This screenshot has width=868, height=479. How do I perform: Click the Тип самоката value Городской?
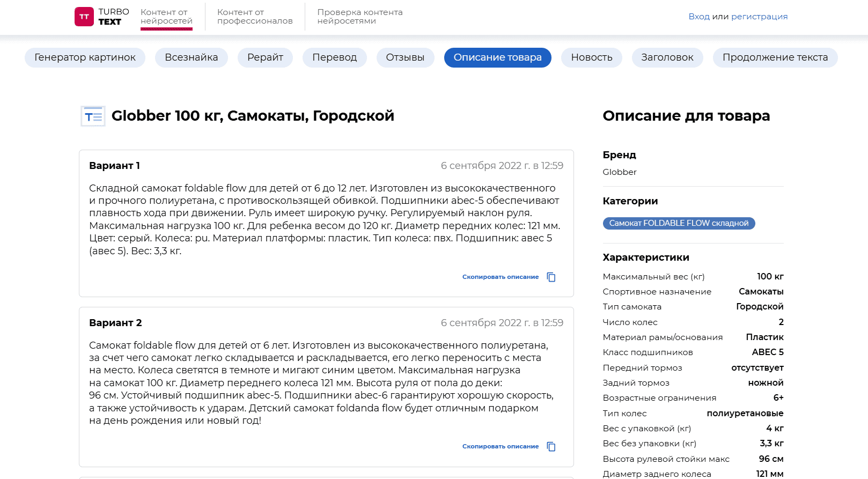(760, 307)
